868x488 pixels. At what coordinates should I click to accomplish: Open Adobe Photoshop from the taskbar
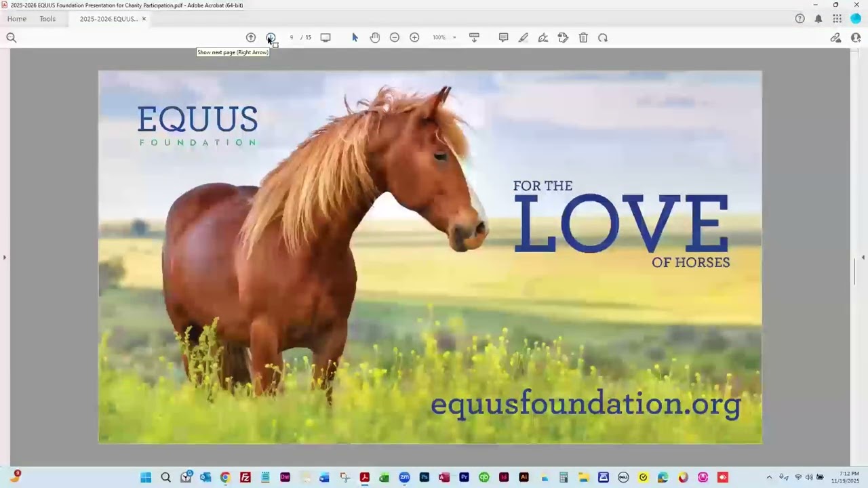point(425,477)
